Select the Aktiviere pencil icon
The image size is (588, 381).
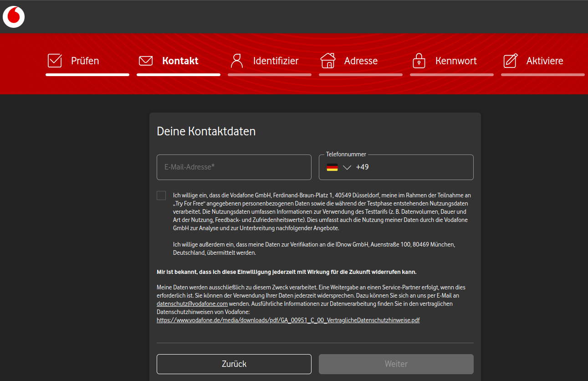point(510,60)
